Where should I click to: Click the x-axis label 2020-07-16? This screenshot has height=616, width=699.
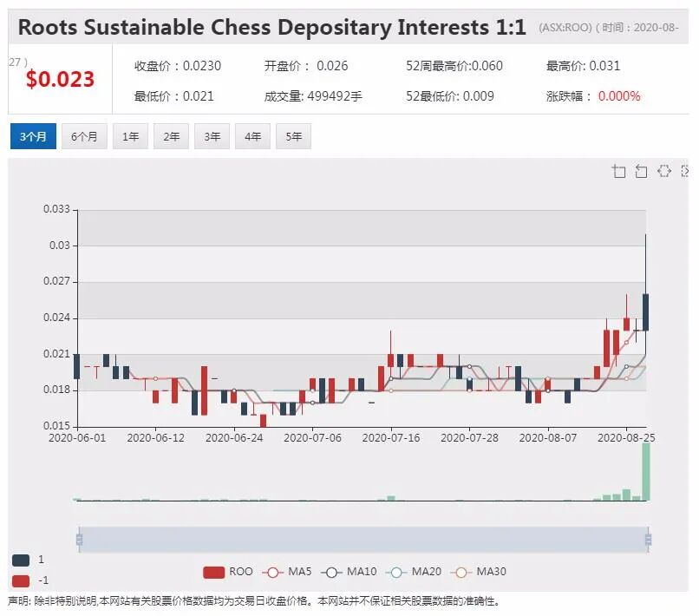coord(391,438)
